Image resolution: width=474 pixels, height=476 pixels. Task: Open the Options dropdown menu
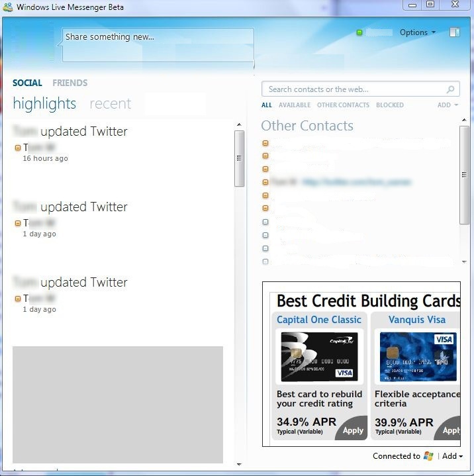click(418, 32)
